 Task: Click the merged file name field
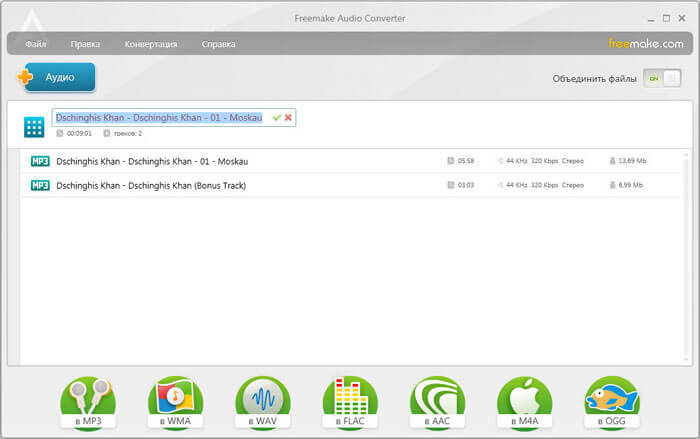click(158, 118)
